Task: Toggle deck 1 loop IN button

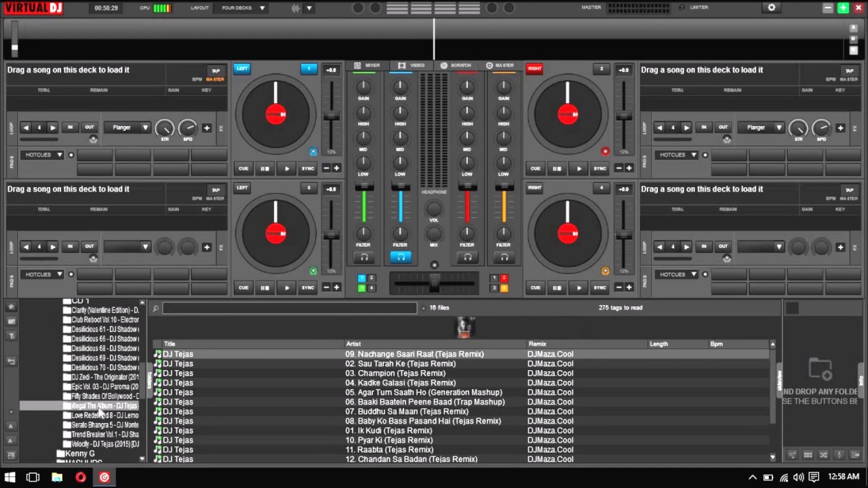Action: click(70, 127)
